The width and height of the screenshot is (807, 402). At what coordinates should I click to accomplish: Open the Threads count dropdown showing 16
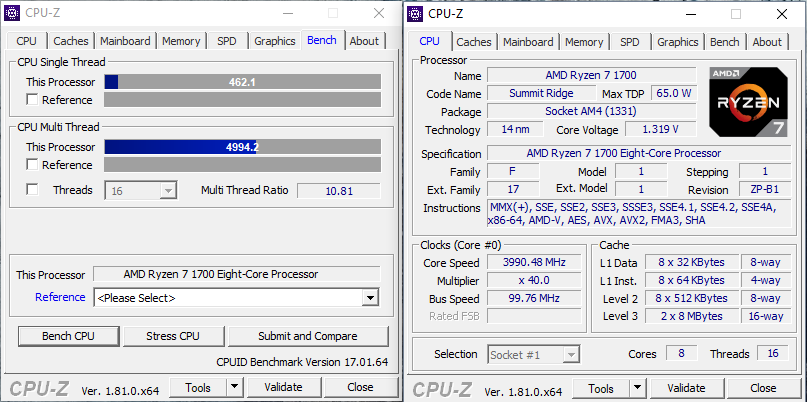coord(141,190)
